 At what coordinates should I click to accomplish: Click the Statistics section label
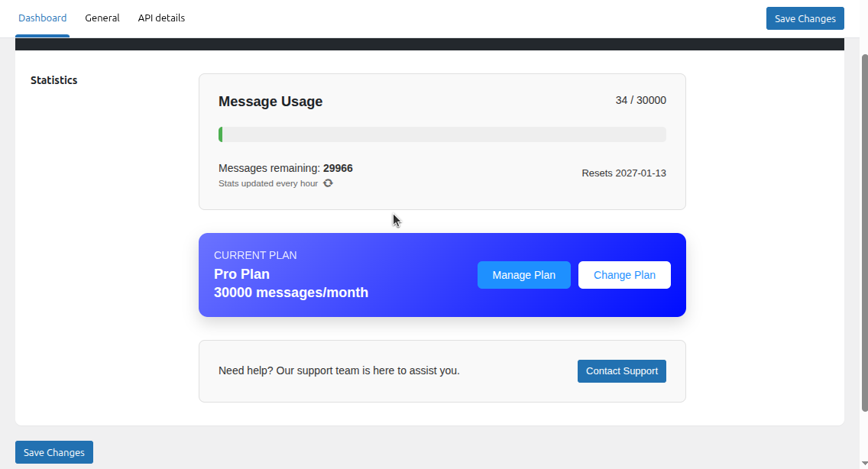(53, 80)
